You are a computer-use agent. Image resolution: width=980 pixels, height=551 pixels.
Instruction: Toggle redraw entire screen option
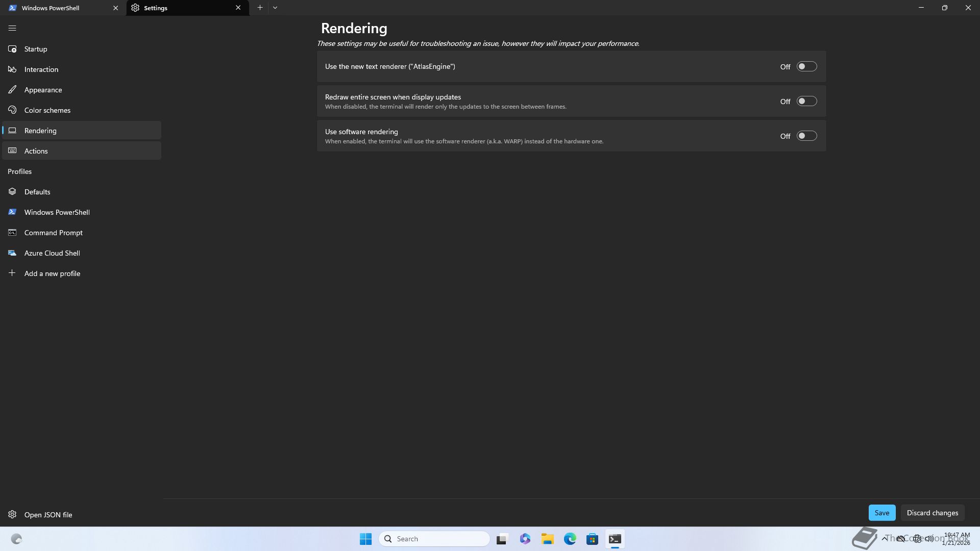pos(806,102)
